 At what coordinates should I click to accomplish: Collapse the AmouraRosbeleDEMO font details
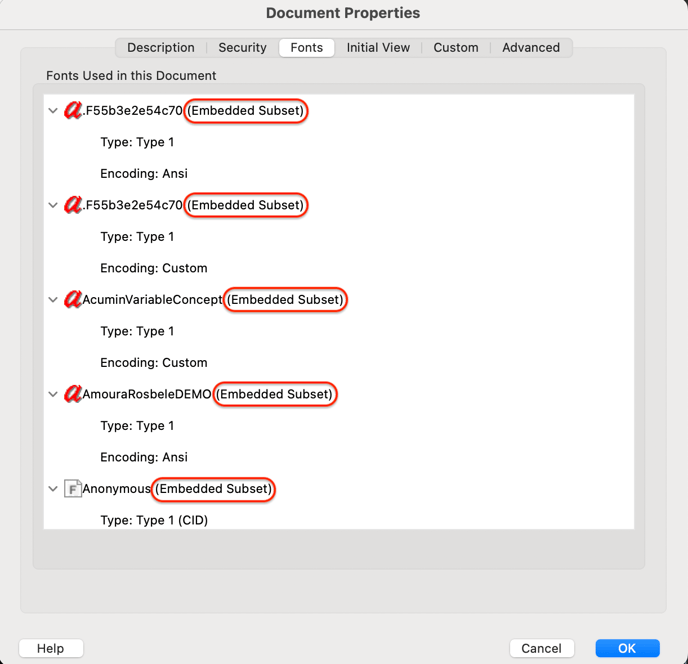pyautogui.click(x=53, y=394)
